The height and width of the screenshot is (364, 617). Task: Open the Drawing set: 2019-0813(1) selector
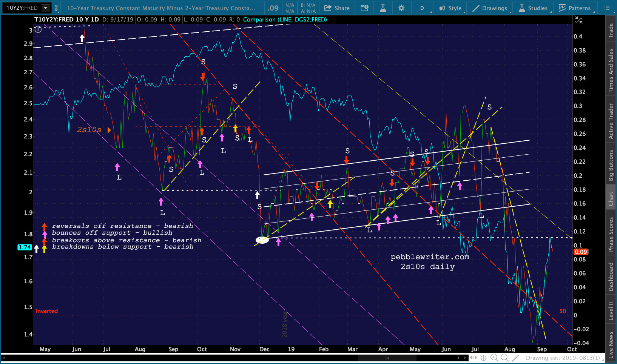tap(565, 358)
